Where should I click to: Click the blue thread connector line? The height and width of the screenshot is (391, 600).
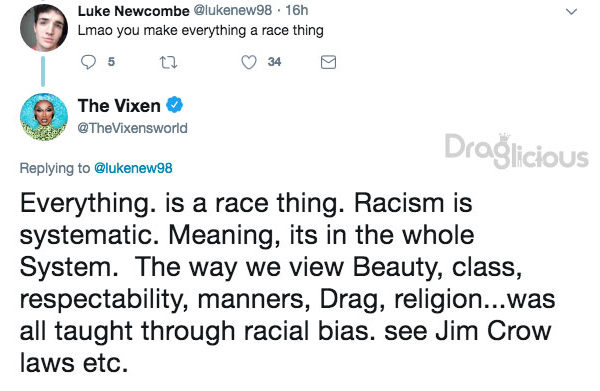coord(43,71)
